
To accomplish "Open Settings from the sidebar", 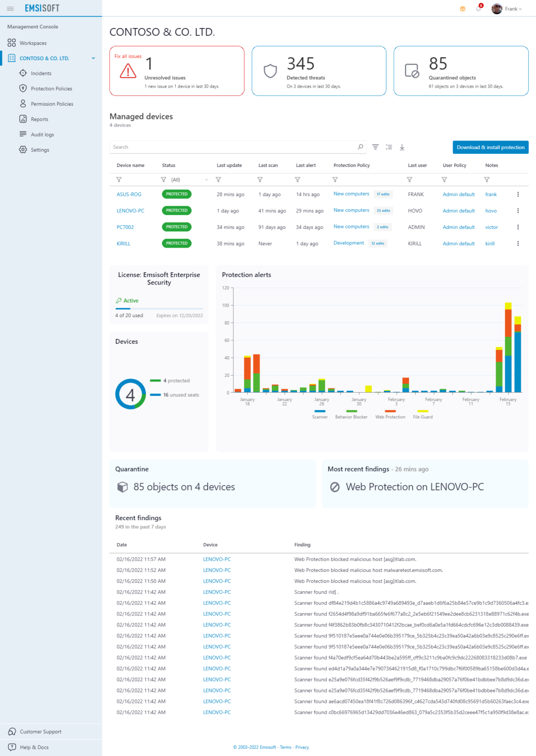I will pyautogui.click(x=39, y=150).
